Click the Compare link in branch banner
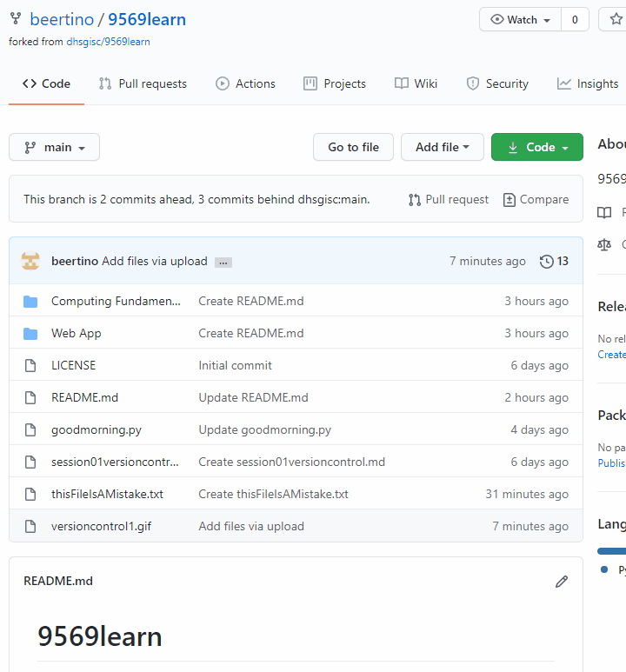Screen dimensions: 626x672 click(x=536, y=200)
